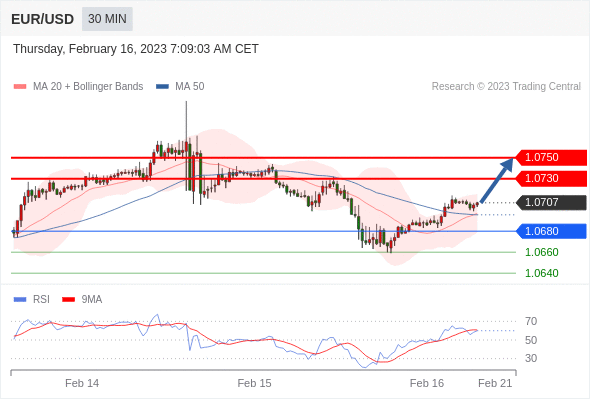Click the 9MA legend red swatch
Viewport: 590px width, 400px height.
click(x=68, y=300)
